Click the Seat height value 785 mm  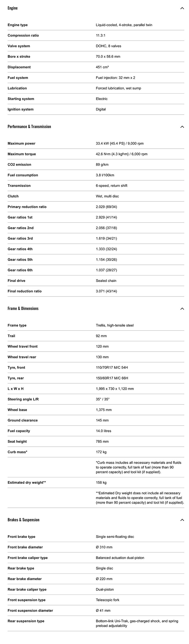coord(102,442)
